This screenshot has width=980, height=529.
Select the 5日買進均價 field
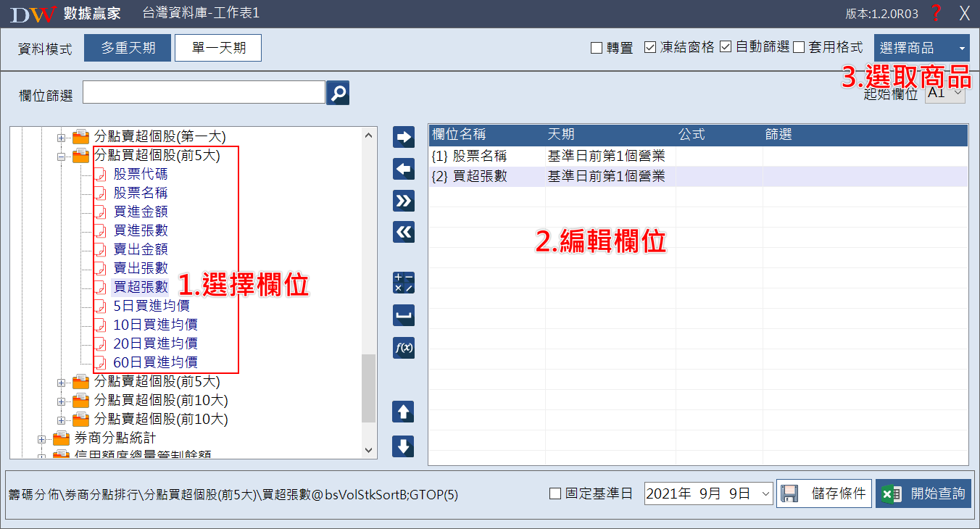click(x=151, y=306)
